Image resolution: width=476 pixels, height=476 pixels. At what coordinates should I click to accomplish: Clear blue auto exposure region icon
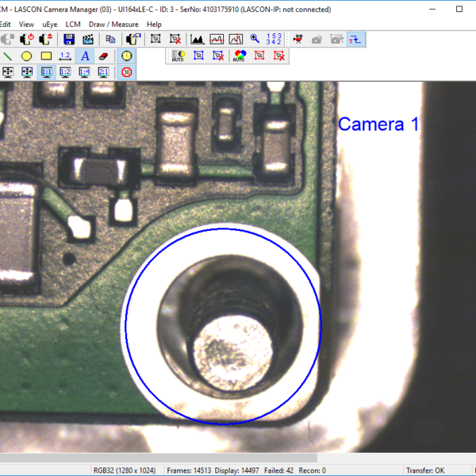point(218,56)
